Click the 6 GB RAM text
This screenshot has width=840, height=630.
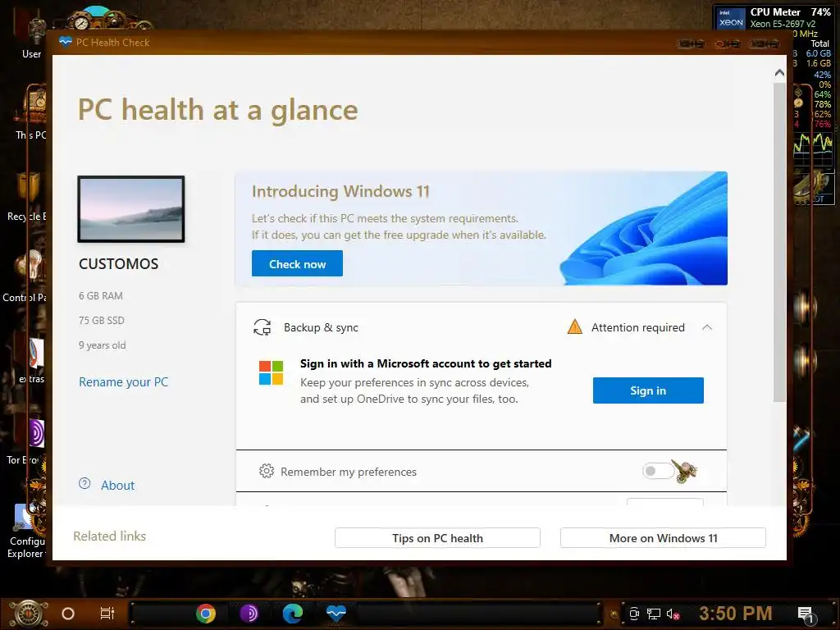click(x=101, y=295)
